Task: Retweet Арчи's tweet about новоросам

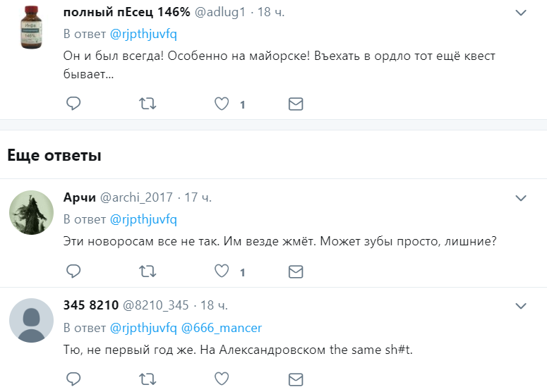Action: click(148, 271)
